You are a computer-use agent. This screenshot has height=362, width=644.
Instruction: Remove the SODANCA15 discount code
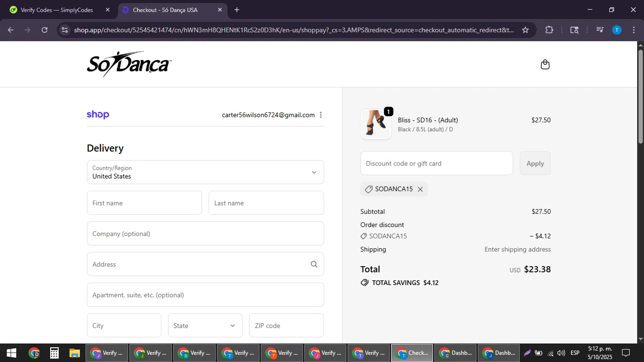(420, 189)
